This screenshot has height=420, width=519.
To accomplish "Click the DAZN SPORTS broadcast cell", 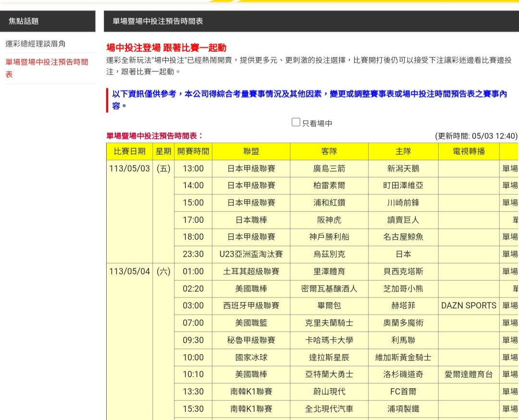I will tap(469, 306).
